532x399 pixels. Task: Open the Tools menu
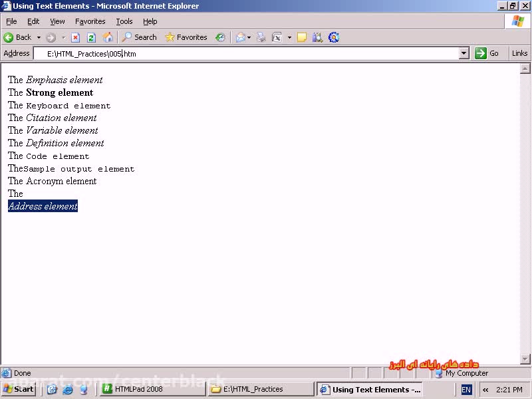tap(124, 21)
